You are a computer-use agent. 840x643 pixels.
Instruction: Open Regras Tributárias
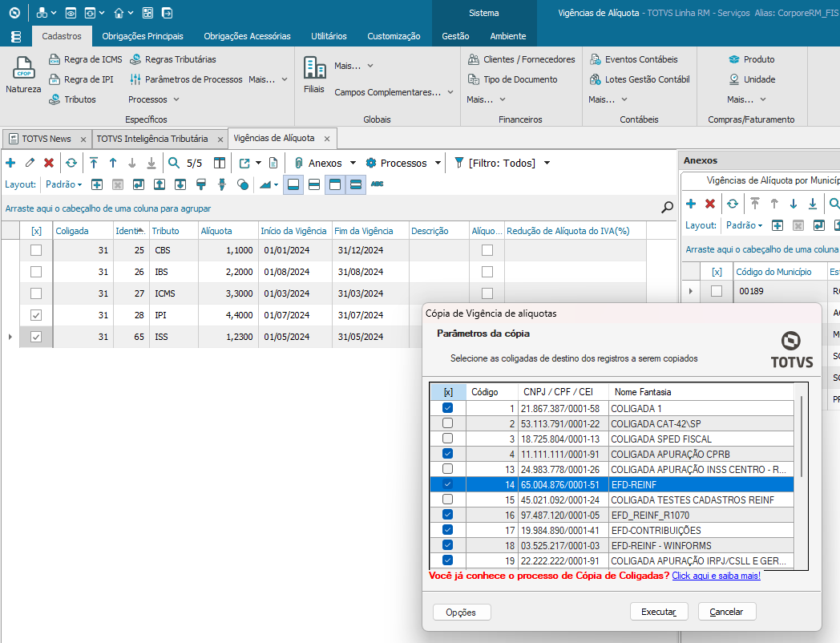(x=172, y=59)
